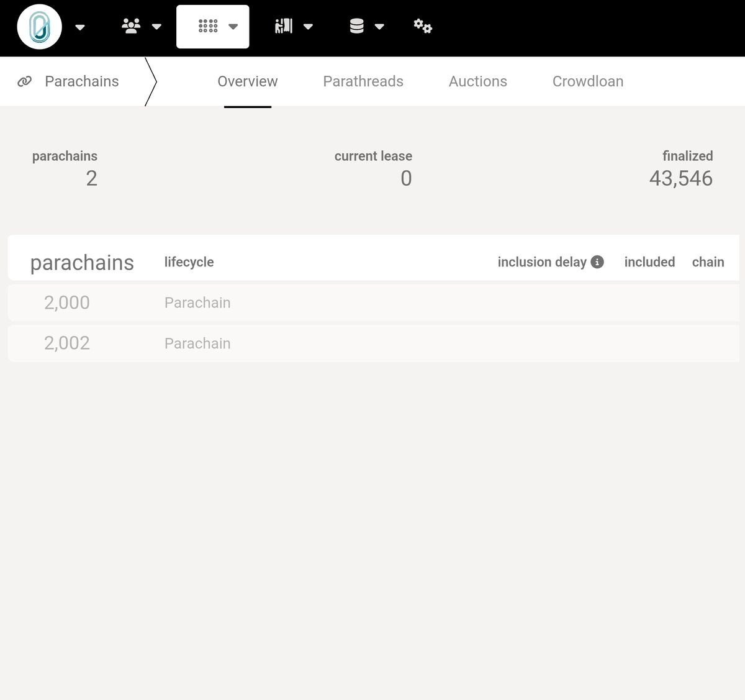The height and width of the screenshot is (700, 745).
Task: Switch to the Crowdloan tab
Action: pos(588,81)
